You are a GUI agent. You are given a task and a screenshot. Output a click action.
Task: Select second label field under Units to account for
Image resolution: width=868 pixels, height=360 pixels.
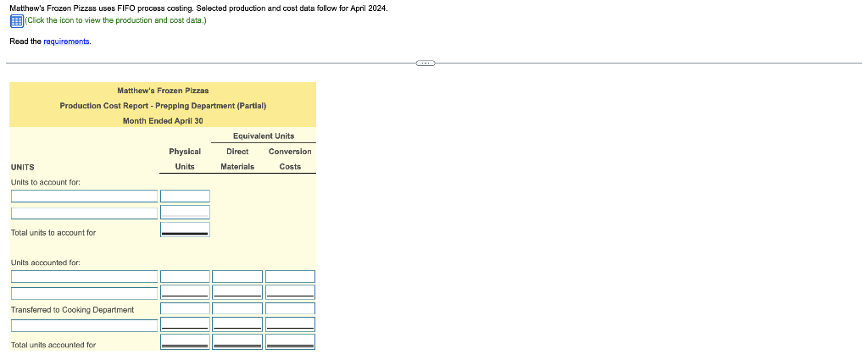point(84,213)
